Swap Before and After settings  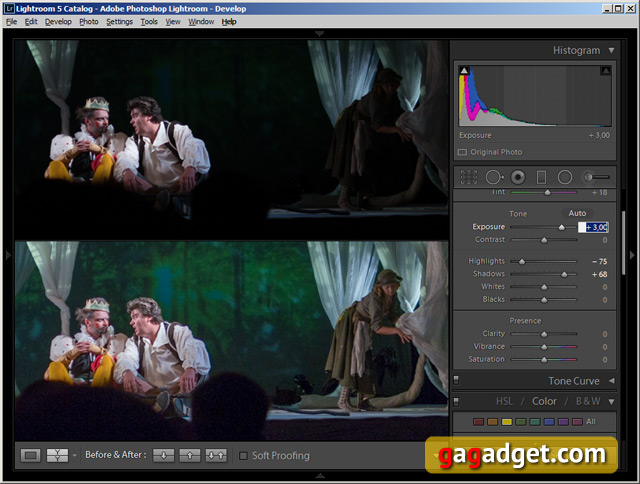(x=216, y=455)
